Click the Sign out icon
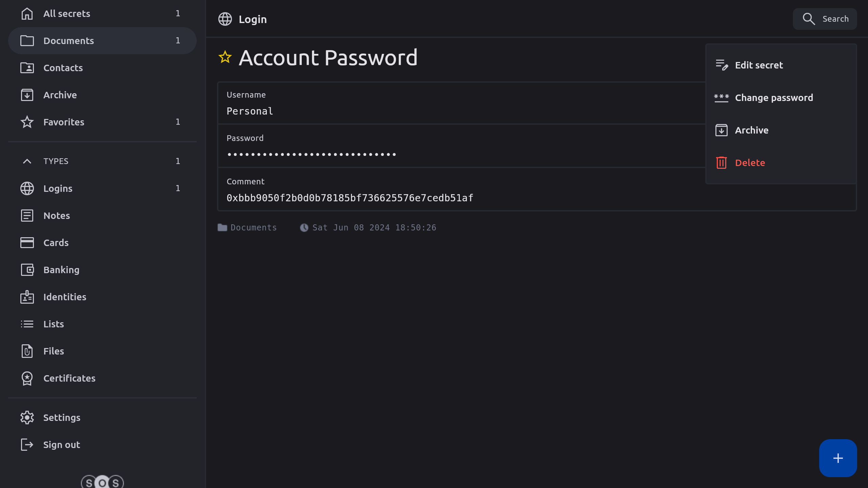The width and height of the screenshot is (868, 488). 27,445
